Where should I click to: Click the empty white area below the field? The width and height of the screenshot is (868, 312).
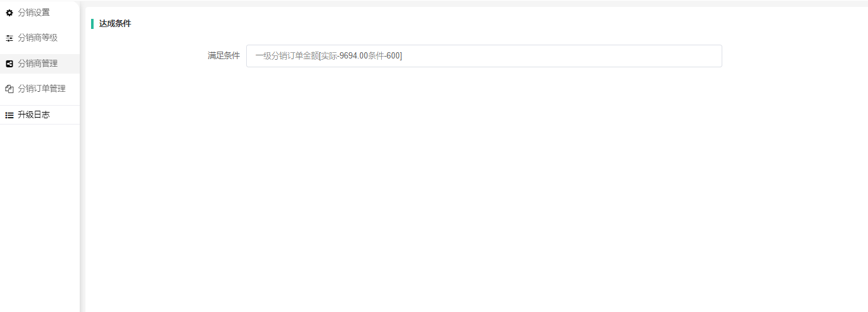pyautogui.click(x=476, y=189)
